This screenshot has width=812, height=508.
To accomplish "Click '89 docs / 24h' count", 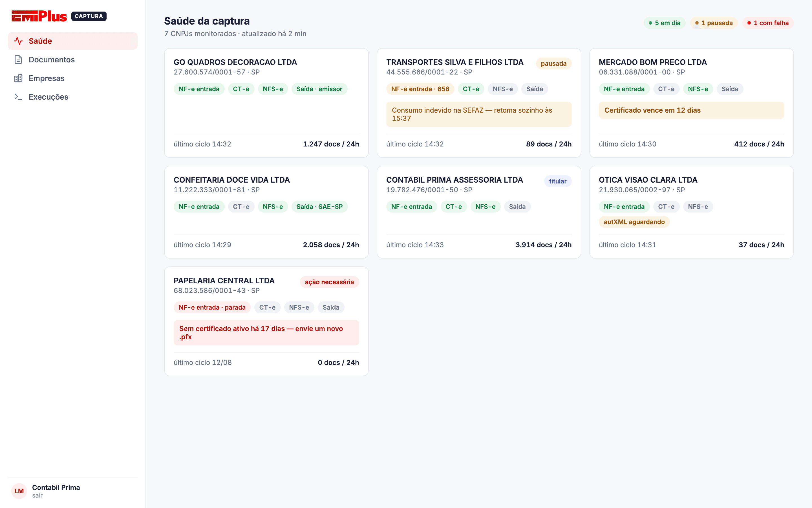I will coord(549,144).
